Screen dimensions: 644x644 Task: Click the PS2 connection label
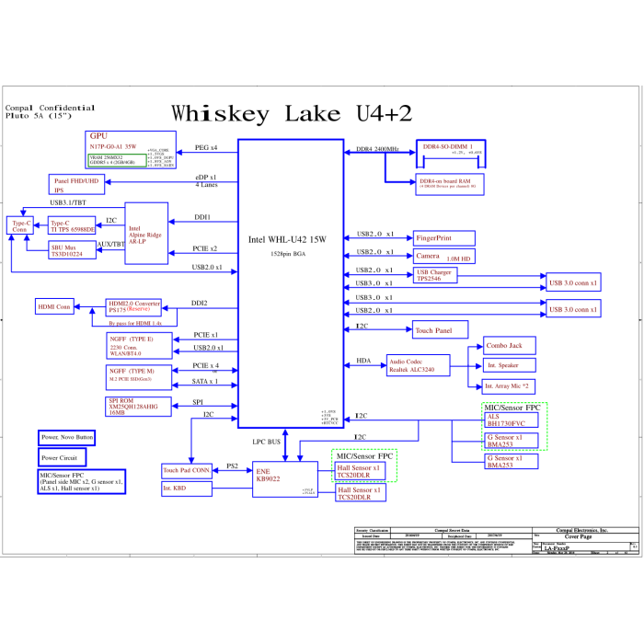tap(232, 466)
